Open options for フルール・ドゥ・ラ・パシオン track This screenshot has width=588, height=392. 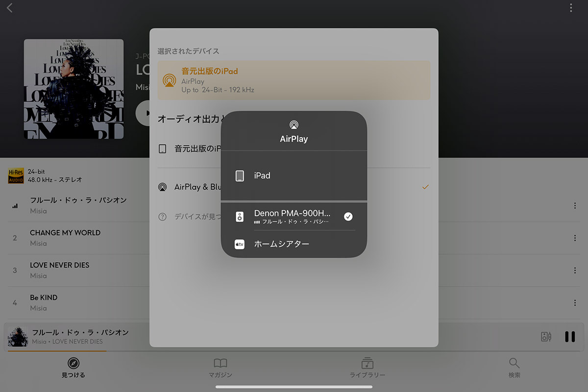(575, 206)
